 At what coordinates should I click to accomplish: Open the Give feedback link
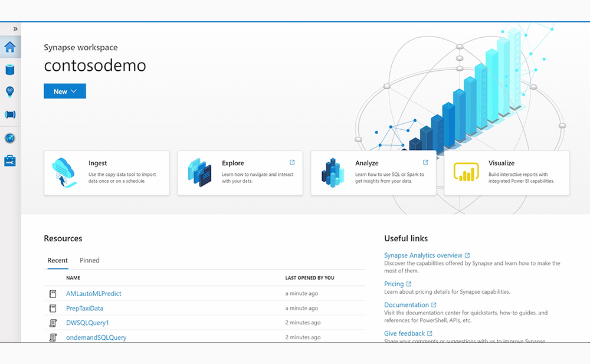click(404, 333)
